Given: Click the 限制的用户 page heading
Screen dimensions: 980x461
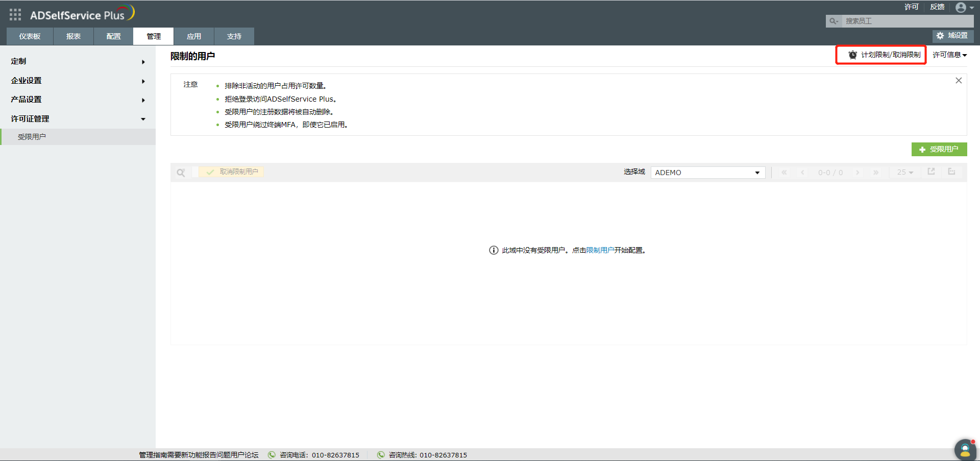Looking at the screenshot, I should pyautogui.click(x=193, y=56).
